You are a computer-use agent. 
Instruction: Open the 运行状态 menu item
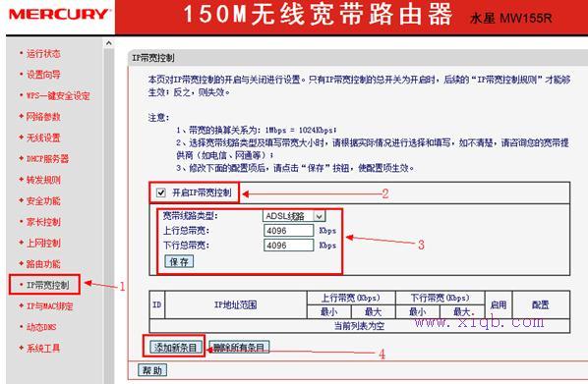[43, 54]
